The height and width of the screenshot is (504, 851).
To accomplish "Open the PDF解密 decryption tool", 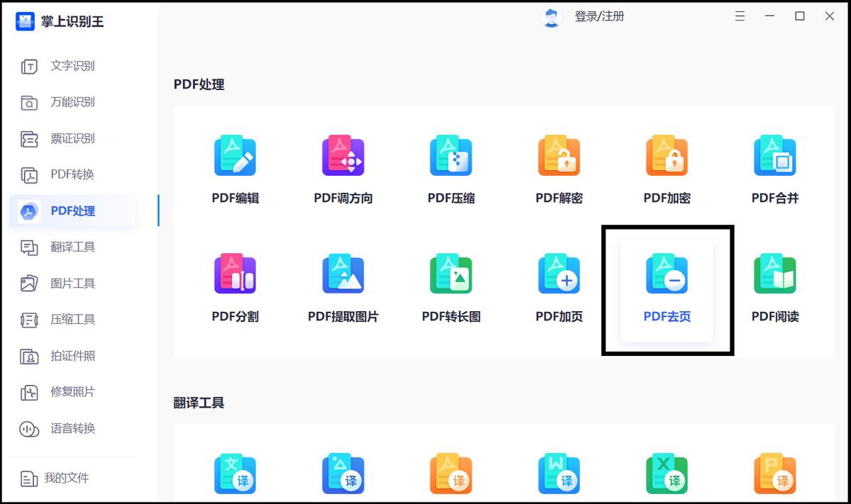I will pos(558,167).
